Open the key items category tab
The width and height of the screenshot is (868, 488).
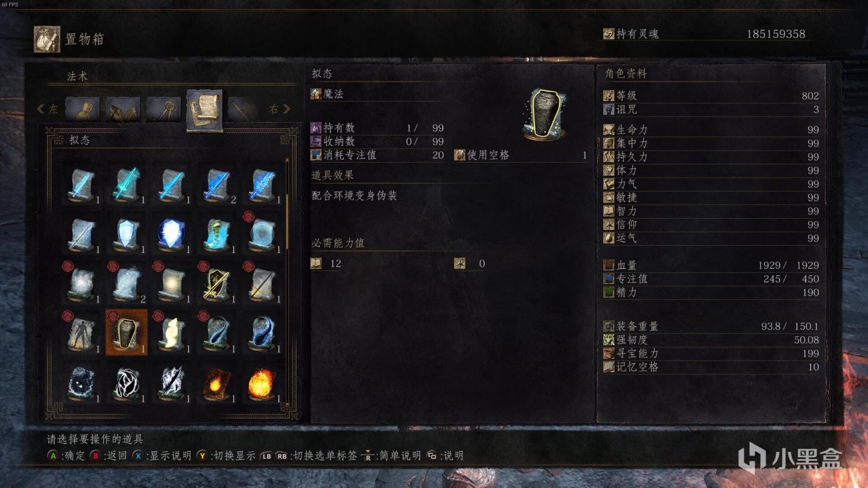point(163,110)
